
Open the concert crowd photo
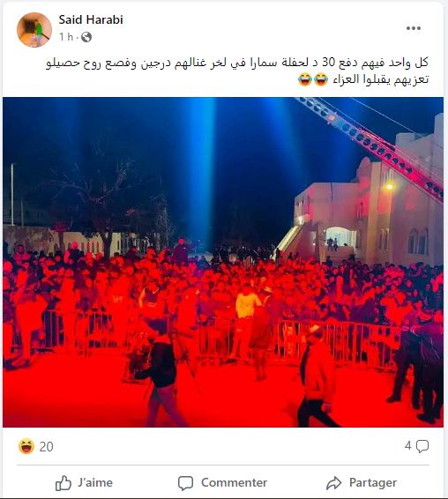tap(223, 262)
